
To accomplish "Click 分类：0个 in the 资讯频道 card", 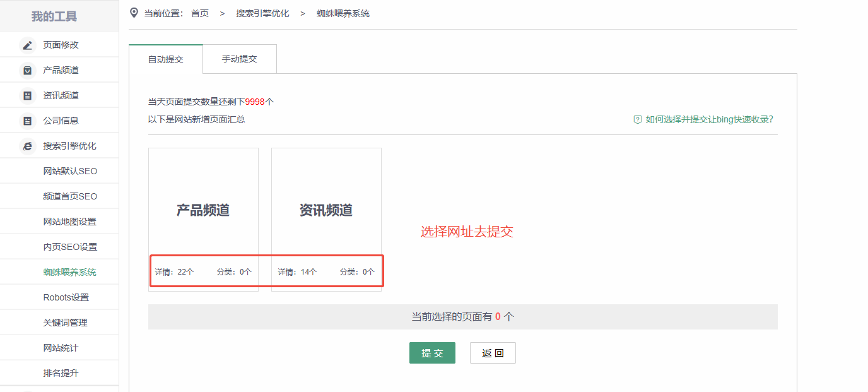I will pos(357,272).
